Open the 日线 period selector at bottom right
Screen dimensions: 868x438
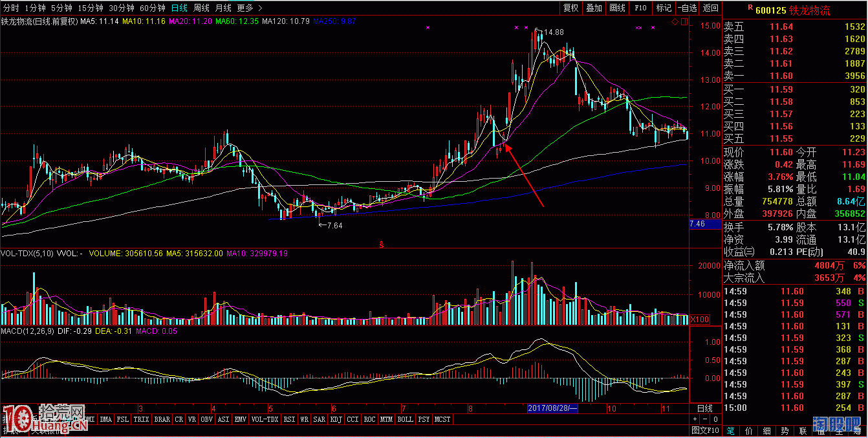(704, 408)
